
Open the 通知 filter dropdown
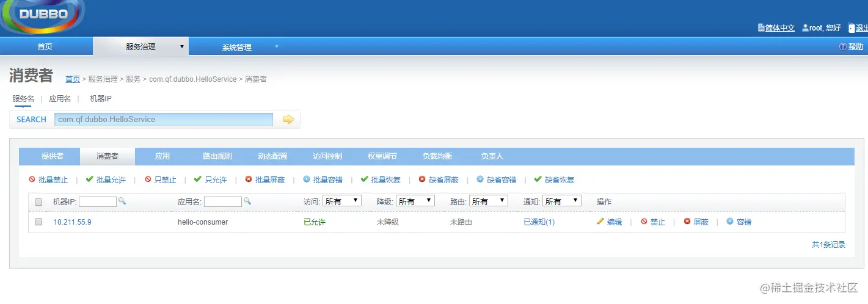point(562,201)
